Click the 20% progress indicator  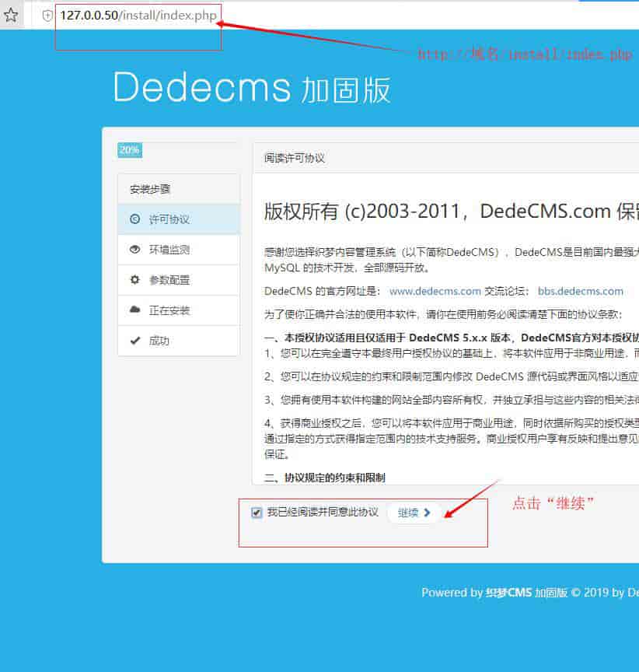[129, 149]
